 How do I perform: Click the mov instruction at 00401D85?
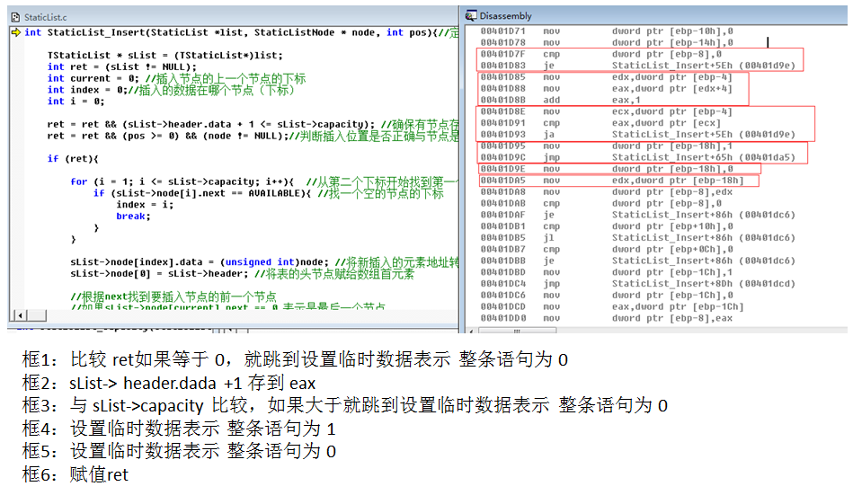pyautogui.click(x=606, y=76)
